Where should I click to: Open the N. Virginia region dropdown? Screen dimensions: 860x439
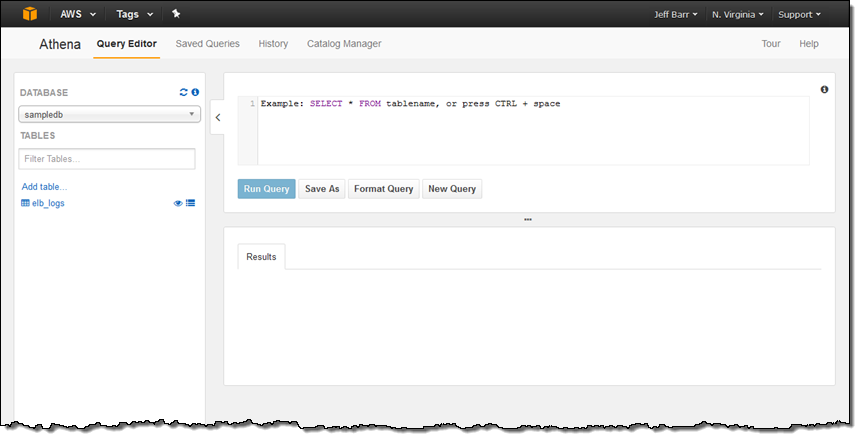click(738, 15)
